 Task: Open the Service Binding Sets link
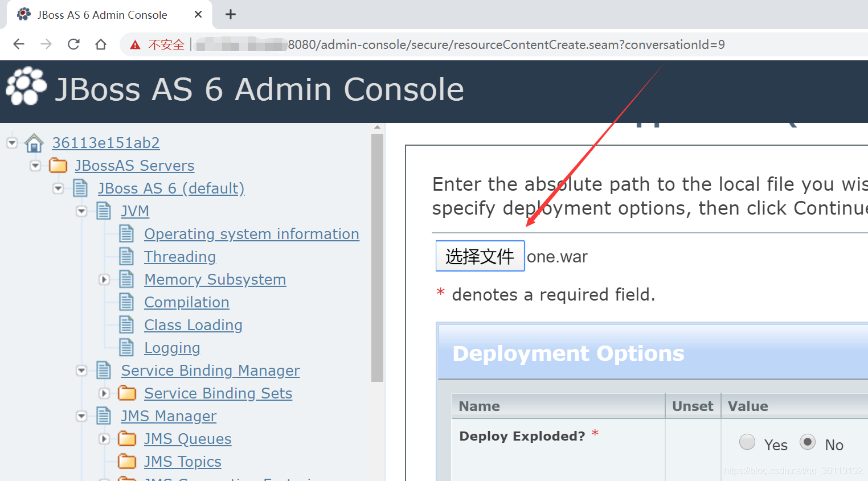pos(218,393)
